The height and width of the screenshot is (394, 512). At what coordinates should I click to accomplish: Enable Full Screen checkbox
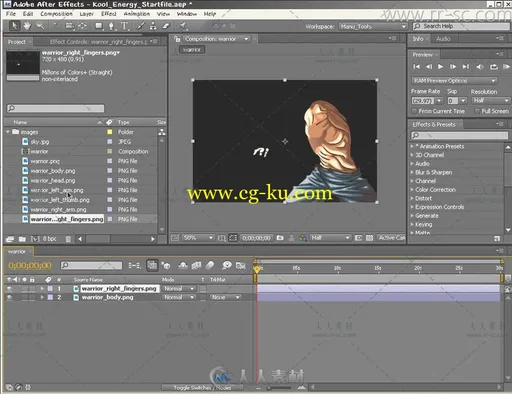coord(477,111)
